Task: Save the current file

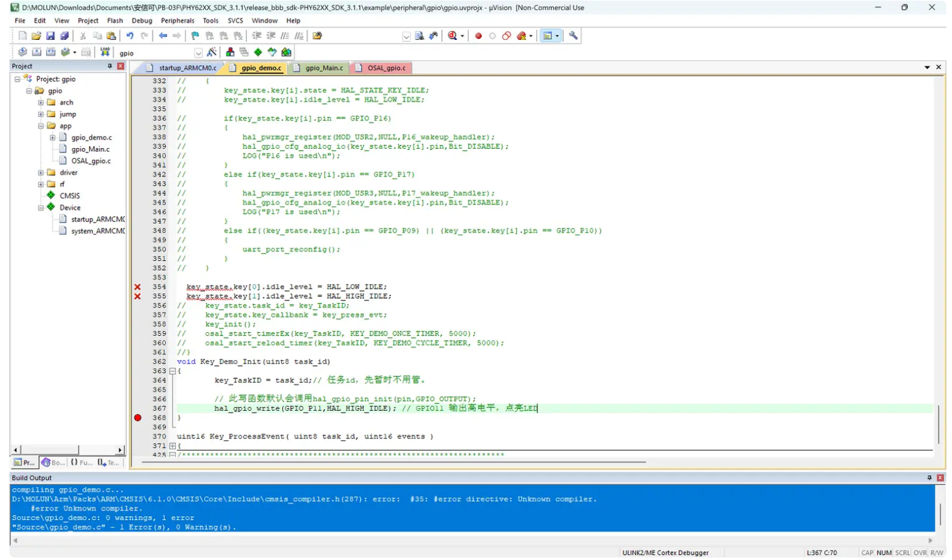Action: pos(51,36)
